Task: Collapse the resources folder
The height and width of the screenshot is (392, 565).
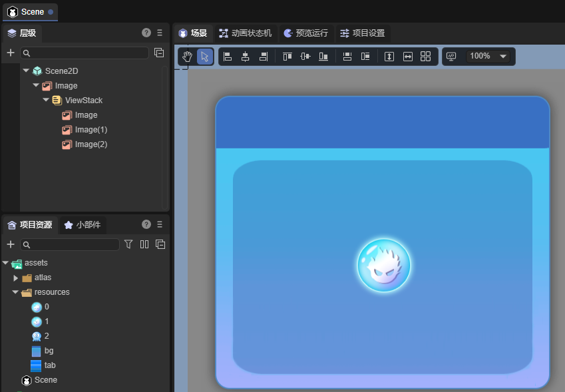Action: tap(16, 292)
